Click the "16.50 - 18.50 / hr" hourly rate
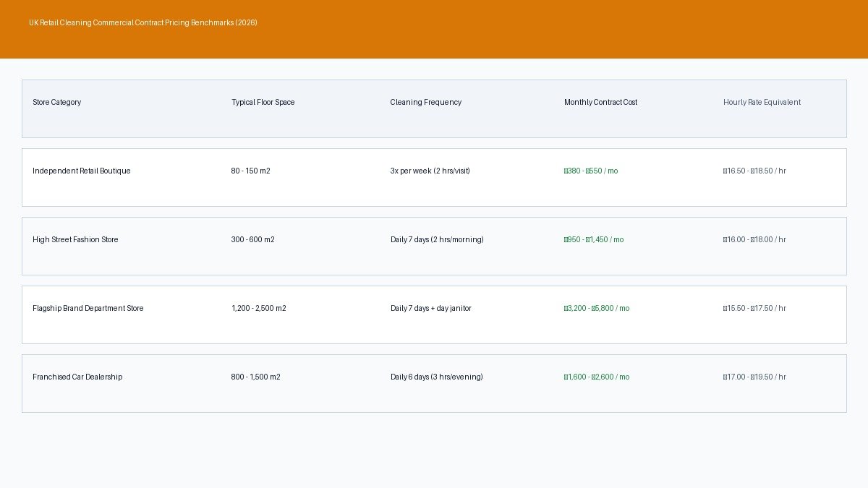The image size is (868, 488). click(x=754, y=171)
